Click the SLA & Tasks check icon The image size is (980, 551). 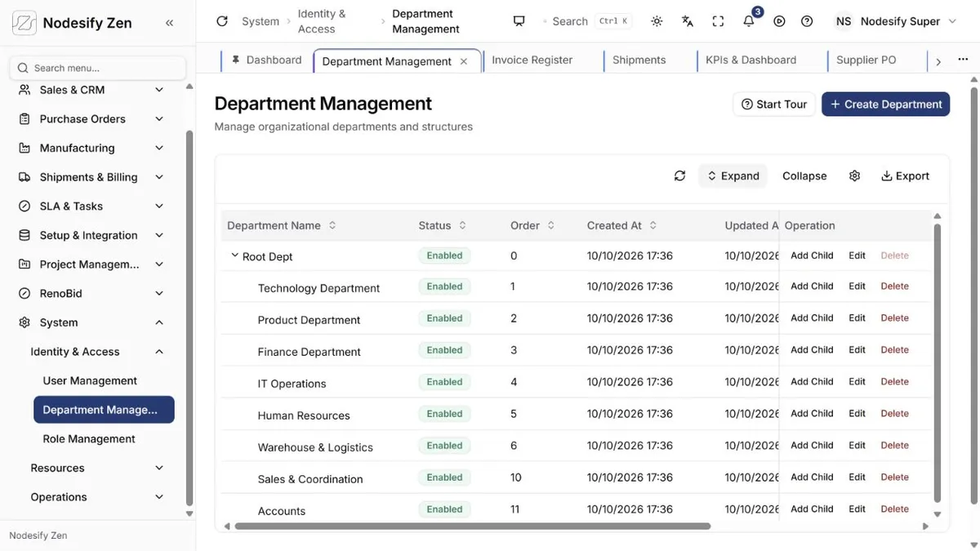point(24,207)
